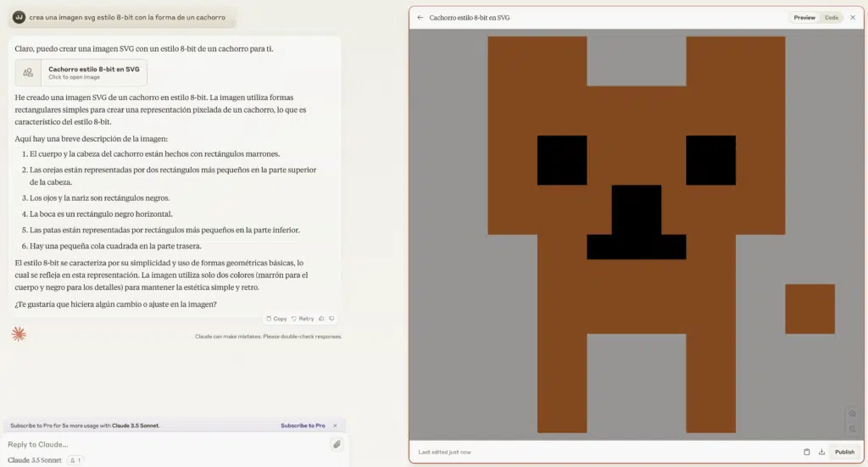Give the response a thumbs down
Screen dimensions: 868x467
click(331, 319)
